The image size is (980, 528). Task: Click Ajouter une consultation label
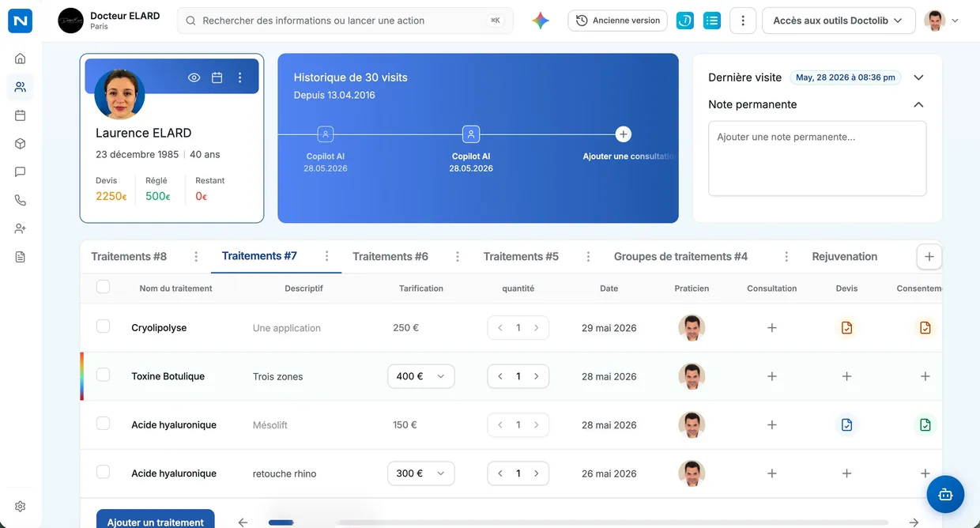629,157
